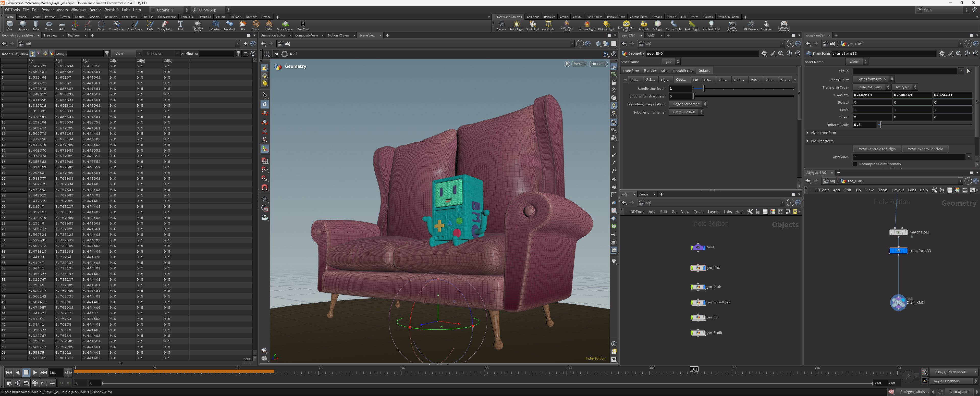
Task: Open the Quick Shapes shelf tool
Action: (285, 26)
